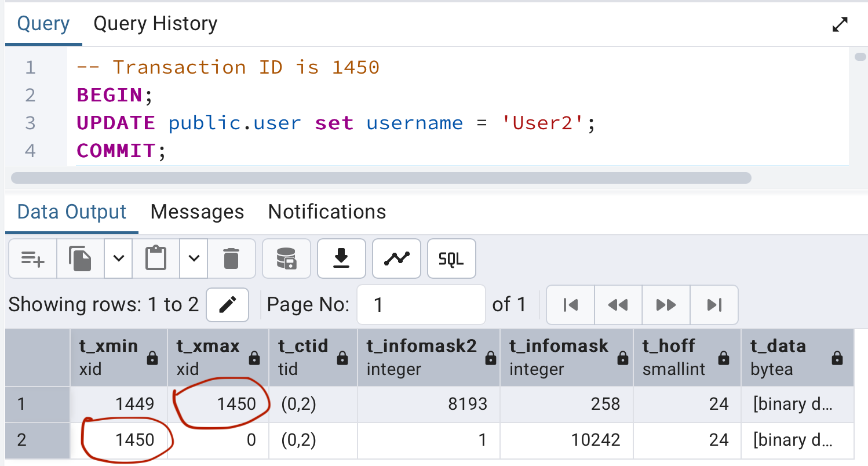
Task: Click the SQL button in toolbar
Action: [451, 258]
